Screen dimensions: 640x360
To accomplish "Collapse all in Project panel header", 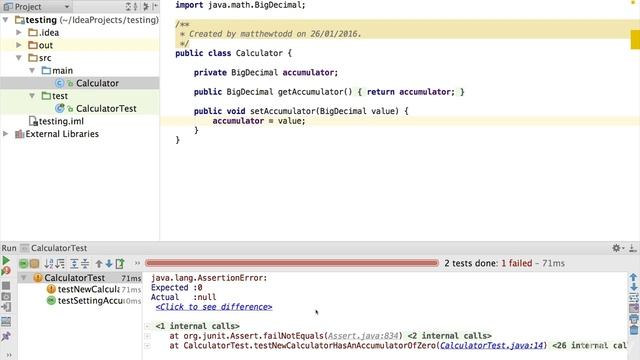I will (x=136, y=7).
